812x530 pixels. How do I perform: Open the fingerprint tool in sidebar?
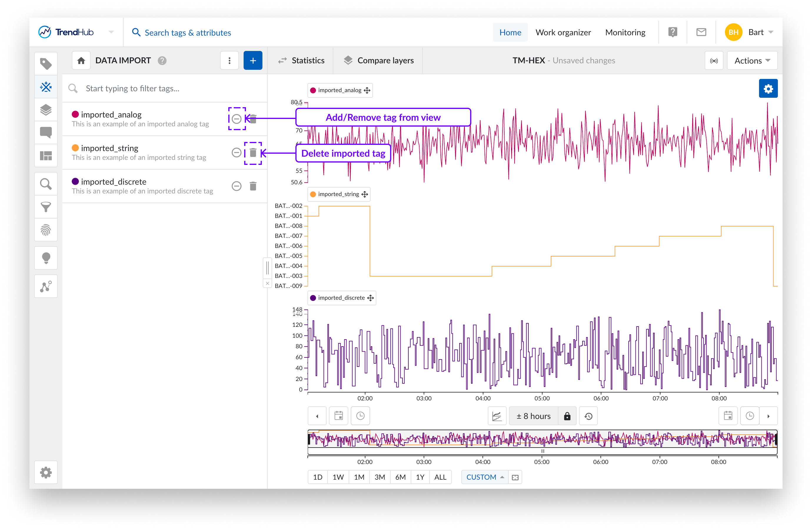point(46,230)
